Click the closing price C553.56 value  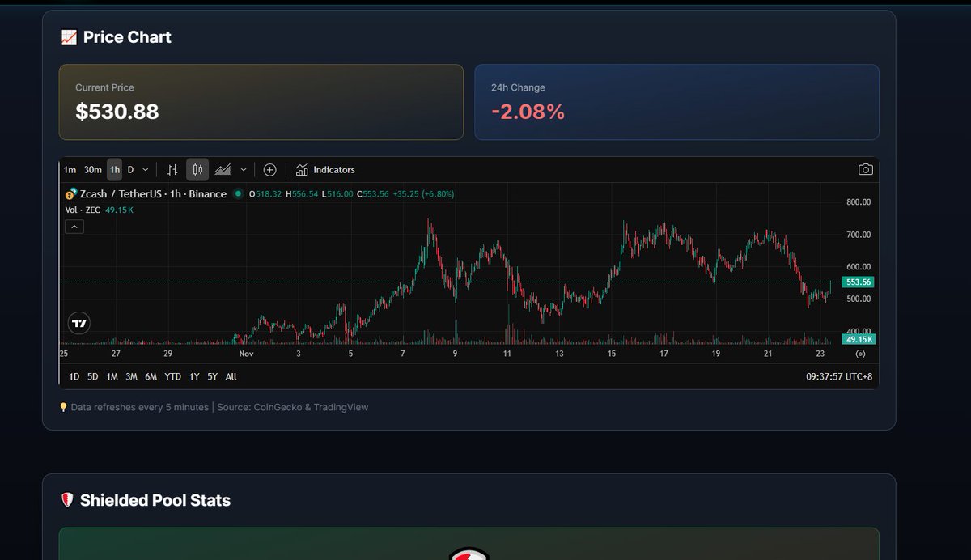[x=372, y=194]
